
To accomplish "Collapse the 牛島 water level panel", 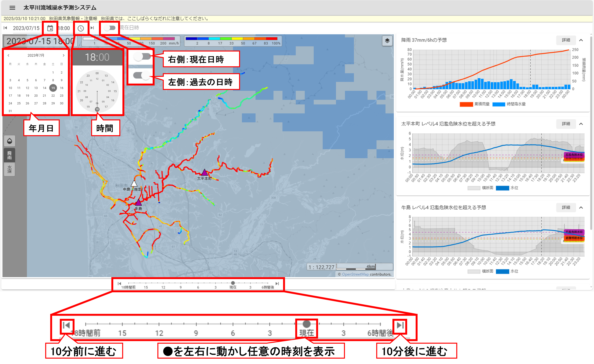I will (x=581, y=207).
